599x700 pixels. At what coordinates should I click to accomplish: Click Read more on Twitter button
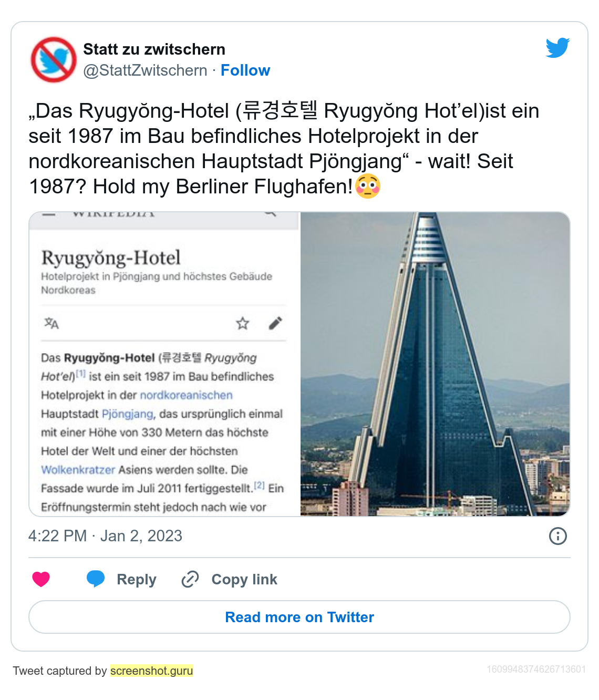coord(299,617)
